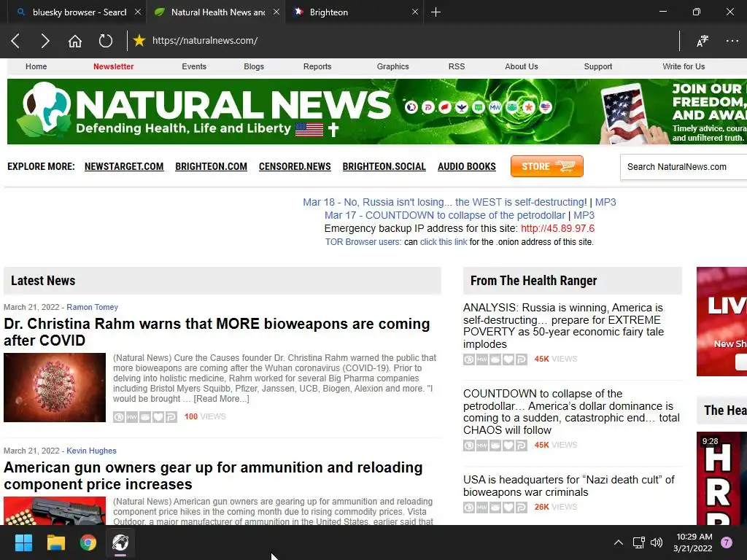This screenshot has height=560, width=747.
Task: Close the Brighteon tab
Action: 415,12
